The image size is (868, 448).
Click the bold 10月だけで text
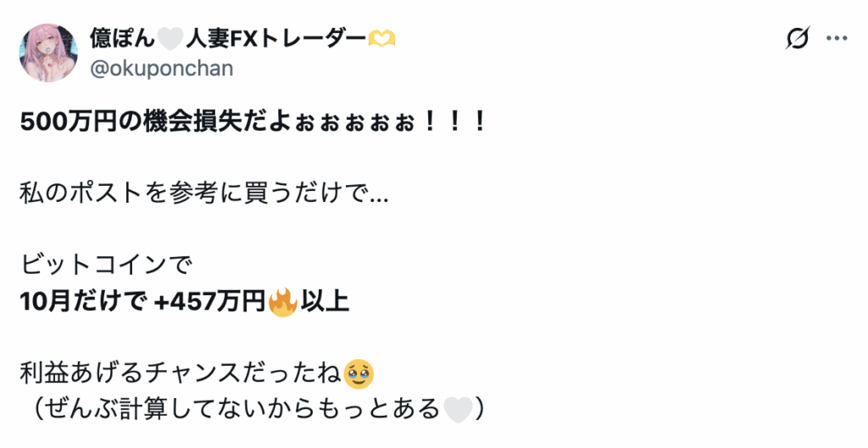(84, 302)
